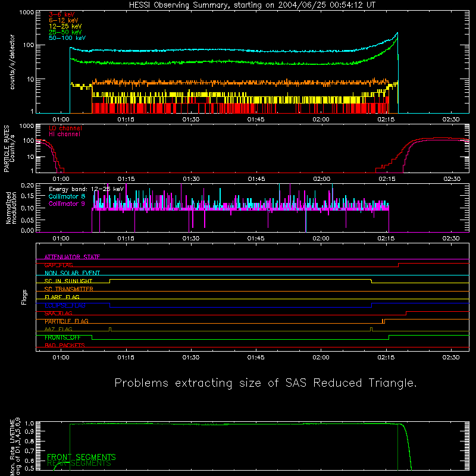
Task: Click the HESSI Observing Summary title text
Action: click(x=252, y=5)
